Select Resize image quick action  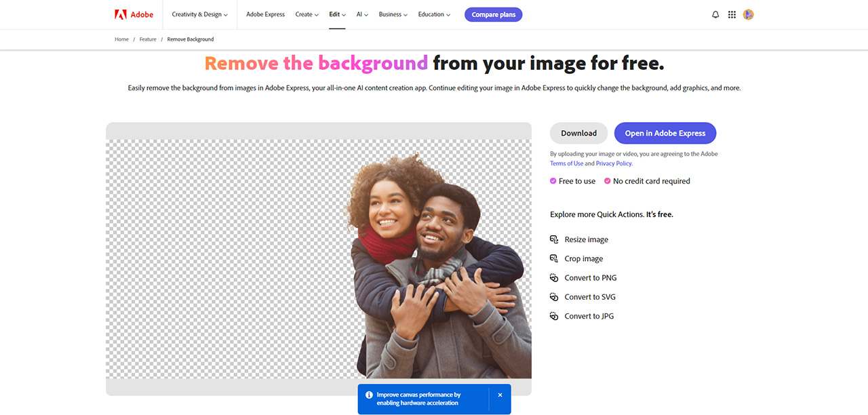pos(587,239)
